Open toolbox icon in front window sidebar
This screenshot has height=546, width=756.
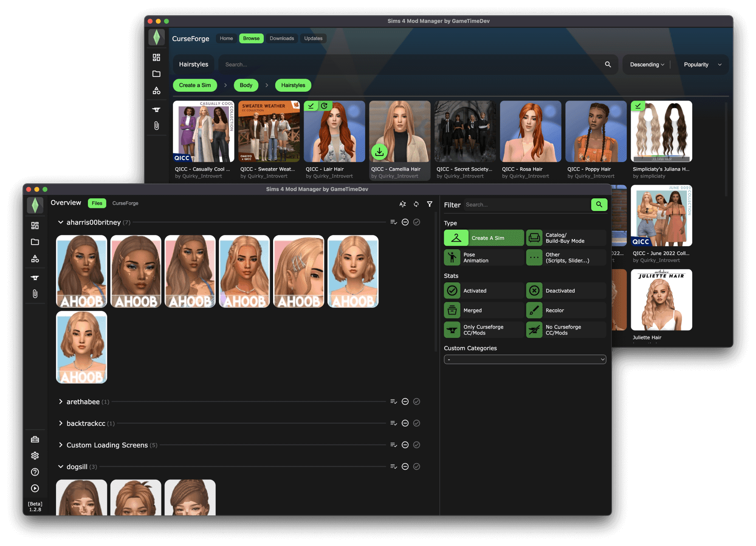[x=35, y=439]
